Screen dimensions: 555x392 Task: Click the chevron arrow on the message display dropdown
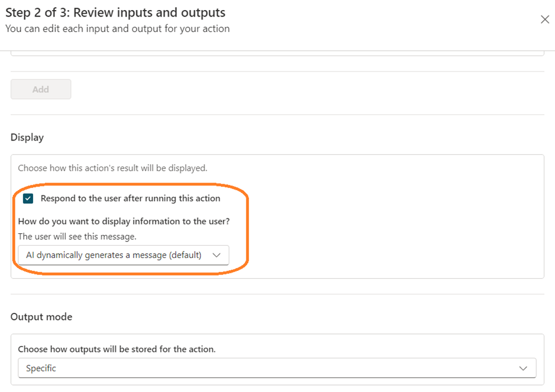[216, 255]
